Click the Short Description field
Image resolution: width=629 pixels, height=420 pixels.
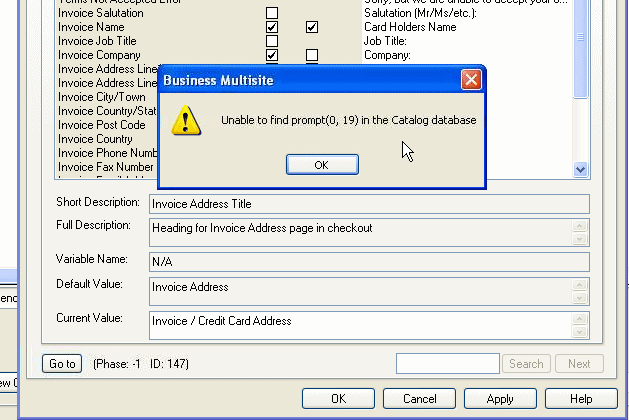pyautogui.click(x=368, y=204)
